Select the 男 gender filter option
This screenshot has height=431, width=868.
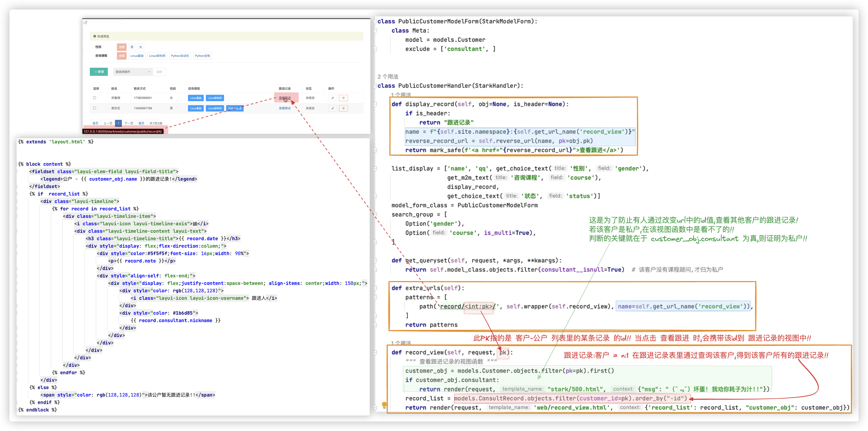point(132,47)
